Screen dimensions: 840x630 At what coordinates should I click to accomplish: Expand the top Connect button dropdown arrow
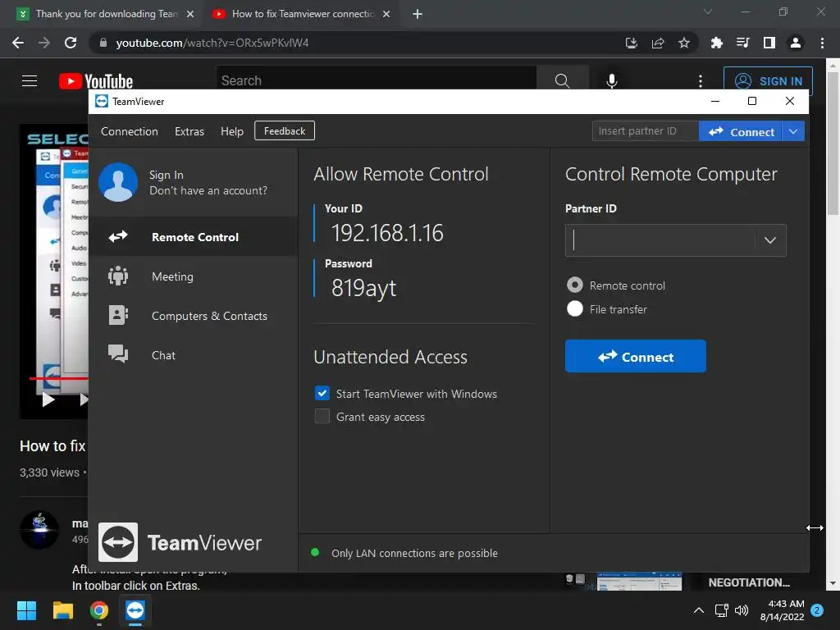pos(793,131)
